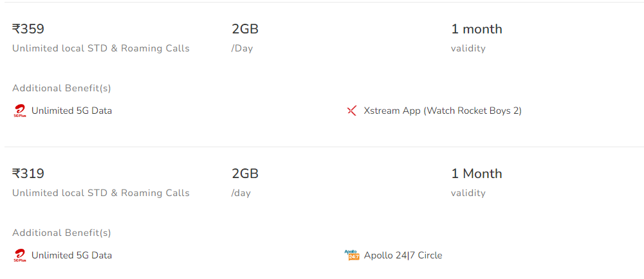Click the red Xstream App icon

click(x=351, y=111)
